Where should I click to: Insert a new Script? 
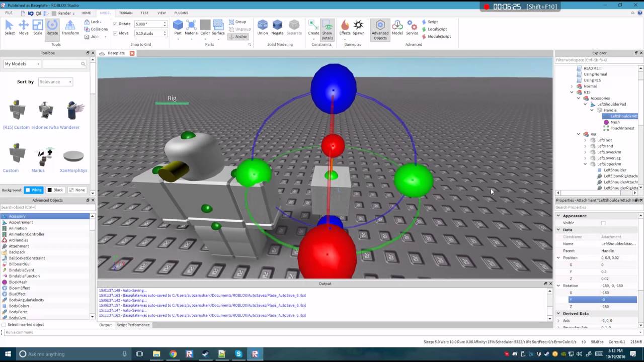(430, 22)
